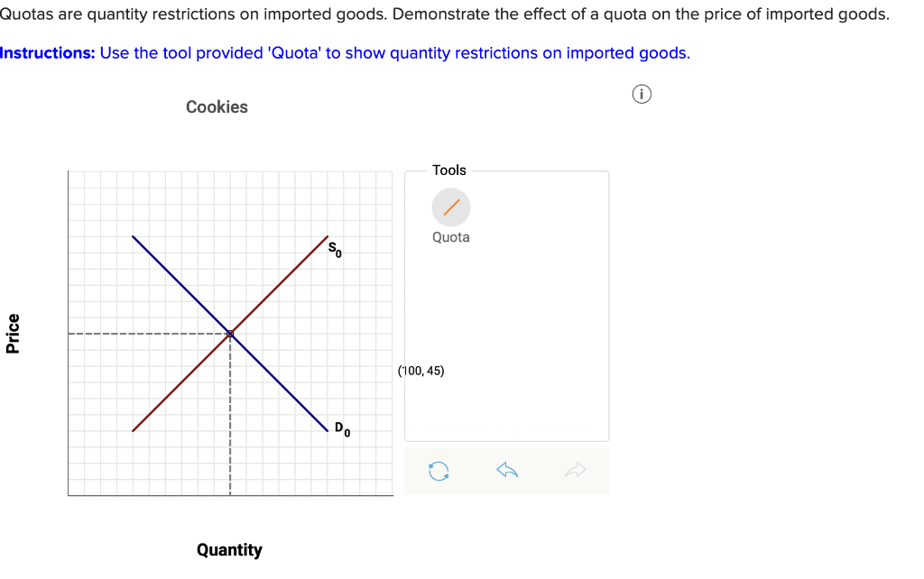Open the information icon
The height and width of the screenshot is (579, 924).
point(642,94)
